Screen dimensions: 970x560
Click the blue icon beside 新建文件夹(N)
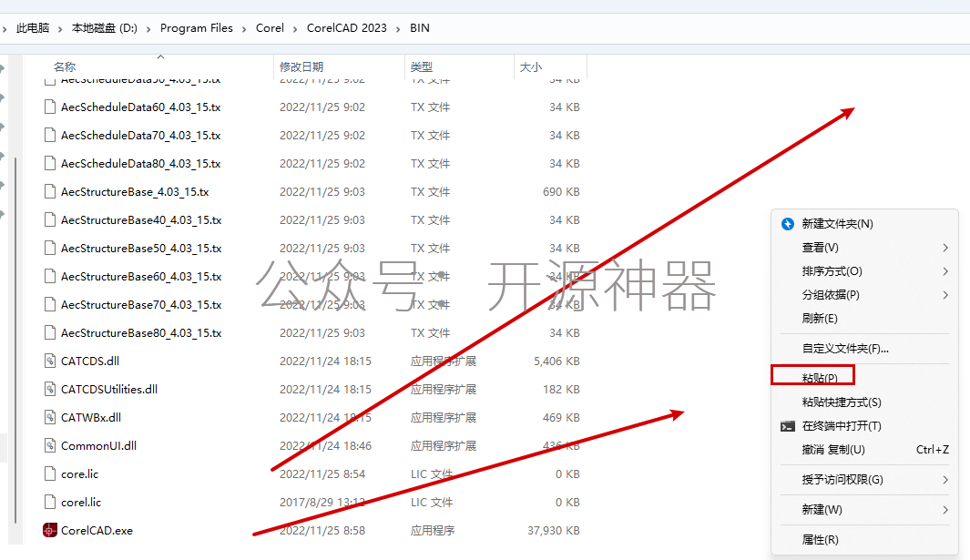point(788,224)
